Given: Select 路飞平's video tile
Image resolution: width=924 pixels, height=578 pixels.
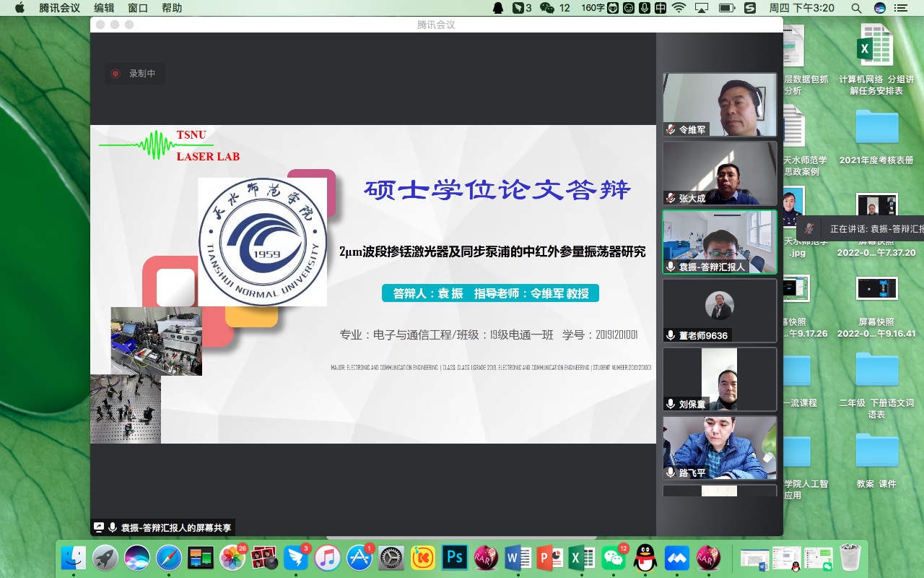Looking at the screenshot, I should (x=720, y=448).
